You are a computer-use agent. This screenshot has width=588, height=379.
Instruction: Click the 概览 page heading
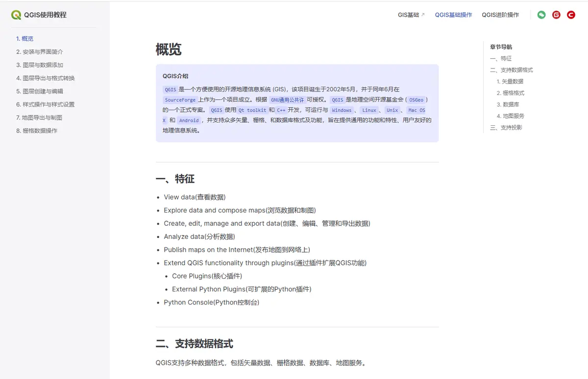tap(169, 49)
